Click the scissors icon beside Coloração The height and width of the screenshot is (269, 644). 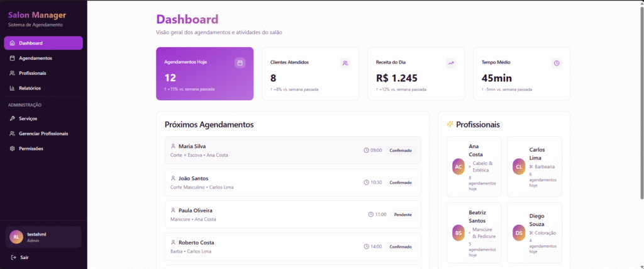click(531, 233)
